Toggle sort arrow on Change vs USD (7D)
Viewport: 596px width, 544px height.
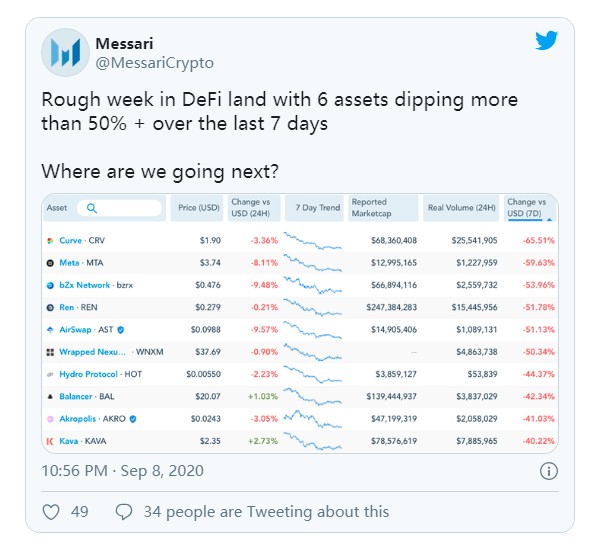point(549,220)
